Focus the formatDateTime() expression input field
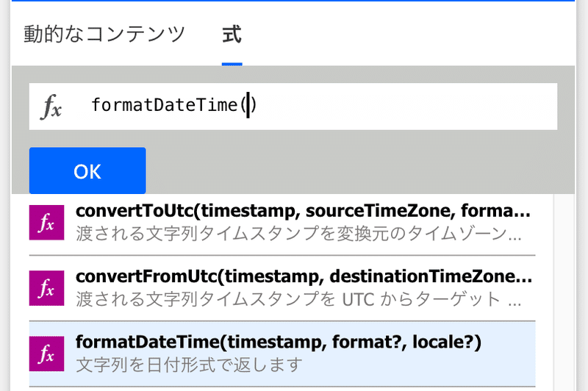 293,107
